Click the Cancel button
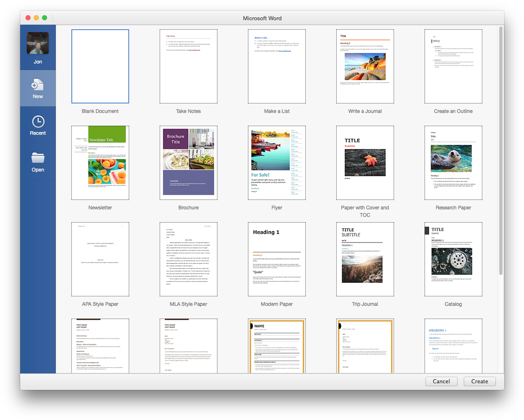 coord(441,381)
